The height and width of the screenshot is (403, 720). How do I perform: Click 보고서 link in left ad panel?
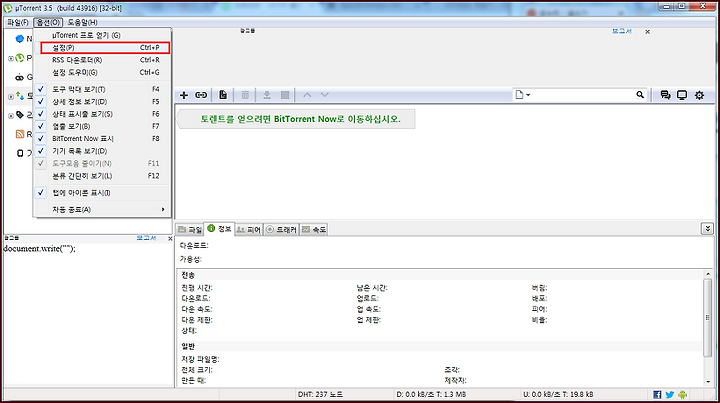pos(146,238)
